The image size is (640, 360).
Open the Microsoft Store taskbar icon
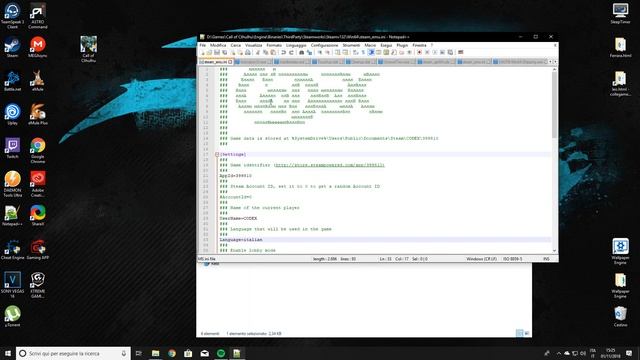(x=188, y=353)
